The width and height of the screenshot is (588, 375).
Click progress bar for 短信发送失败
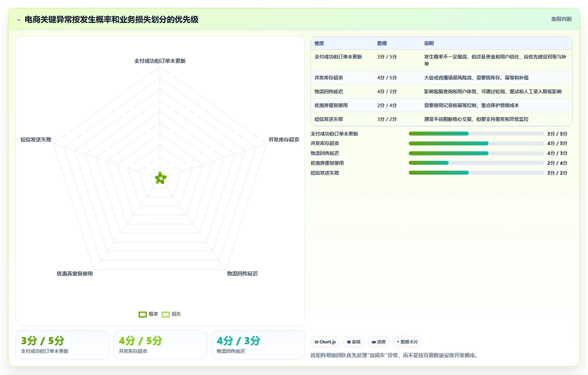click(x=476, y=173)
